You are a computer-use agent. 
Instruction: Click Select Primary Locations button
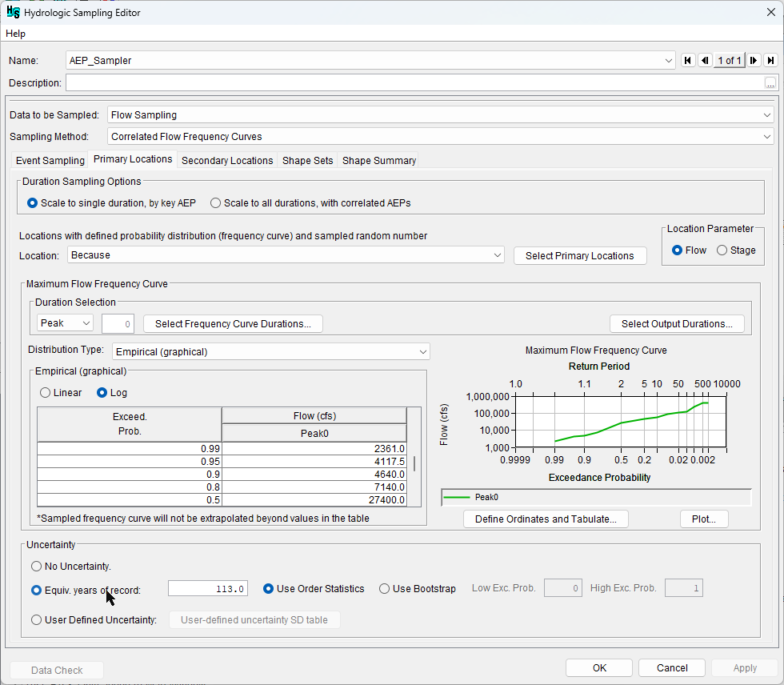point(579,256)
